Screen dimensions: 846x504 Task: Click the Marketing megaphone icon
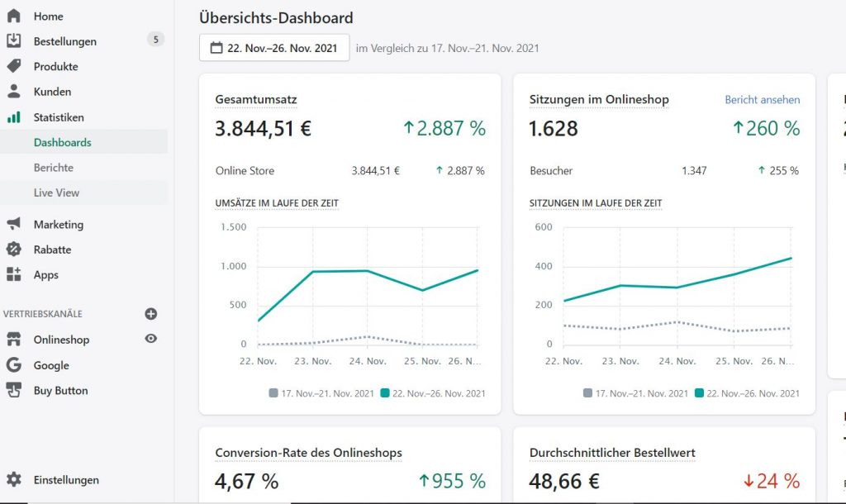[13, 224]
